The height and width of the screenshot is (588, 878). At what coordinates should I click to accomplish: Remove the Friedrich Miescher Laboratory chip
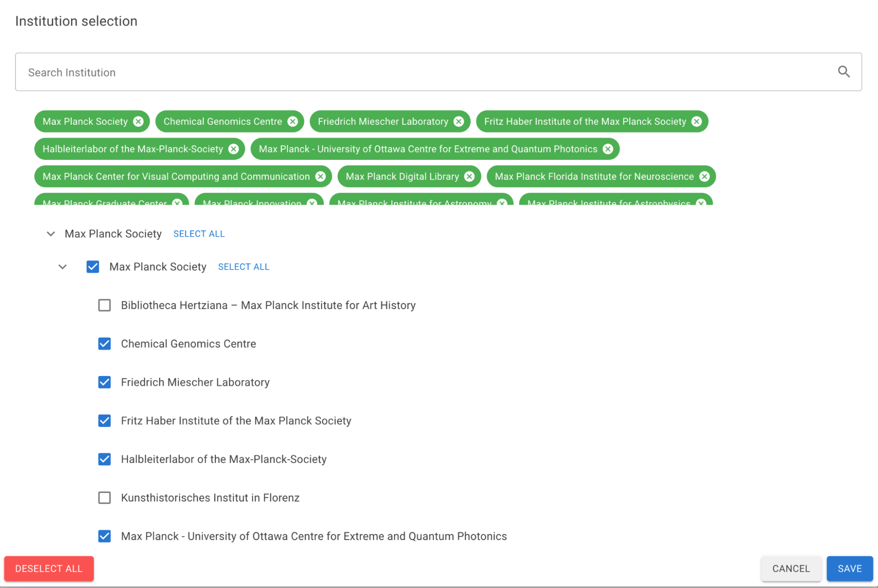[459, 122]
